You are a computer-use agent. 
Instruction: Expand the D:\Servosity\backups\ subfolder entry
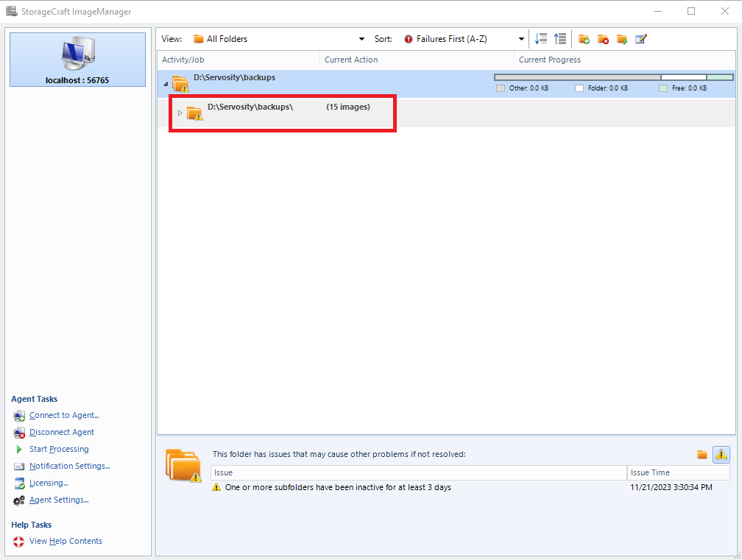pos(180,113)
